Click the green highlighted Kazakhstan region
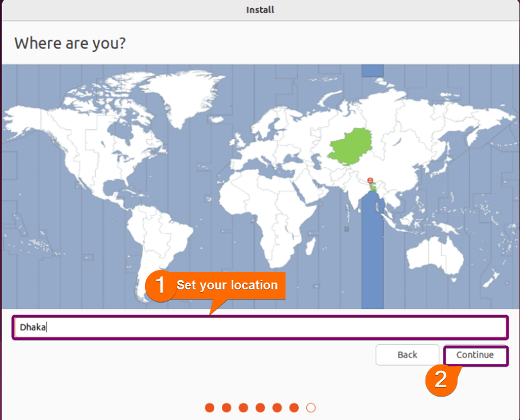 click(x=352, y=147)
